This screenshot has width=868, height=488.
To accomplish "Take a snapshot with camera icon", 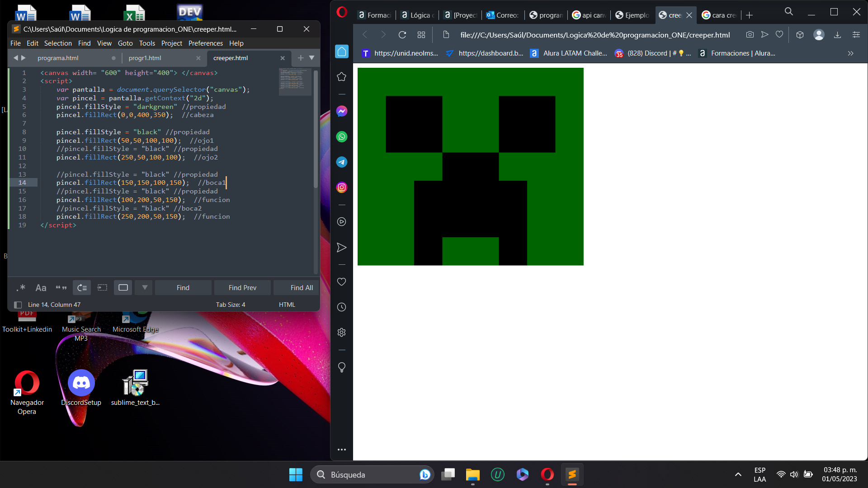I will (750, 34).
